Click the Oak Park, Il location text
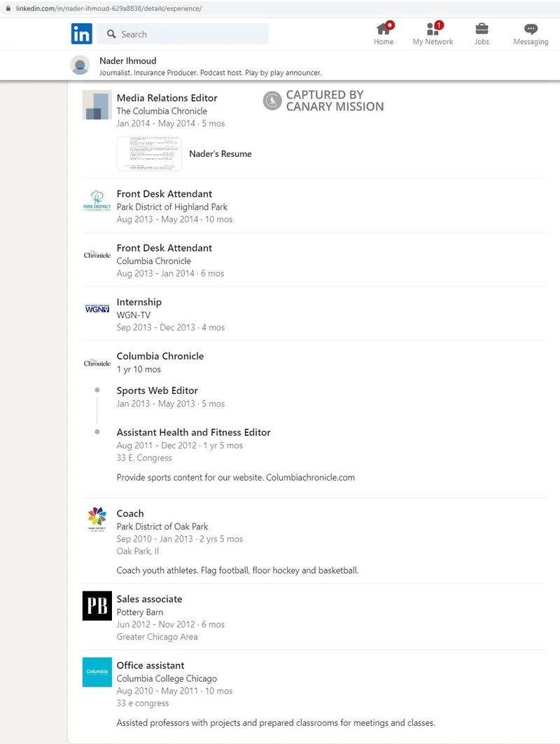 tap(138, 551)
